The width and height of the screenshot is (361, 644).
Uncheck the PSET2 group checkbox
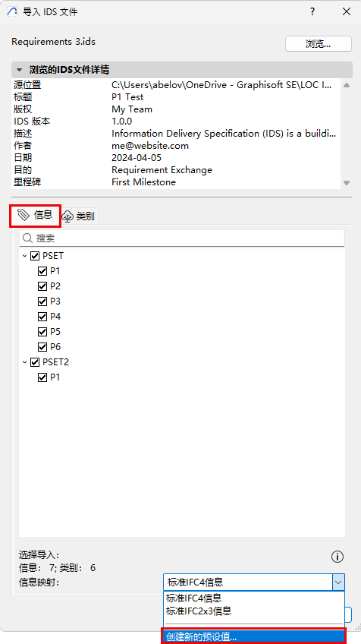[x=35, y=362]
